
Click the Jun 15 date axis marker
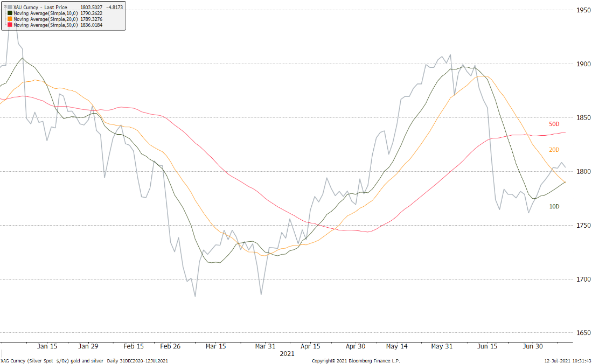click(487, 347)
